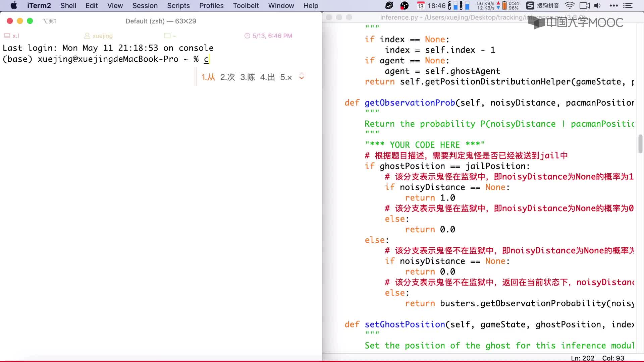The width and height of the screenshot is (644, 362).
Task: Click the three-dots overflow icon in menu bar
Action: click(613, 5)
